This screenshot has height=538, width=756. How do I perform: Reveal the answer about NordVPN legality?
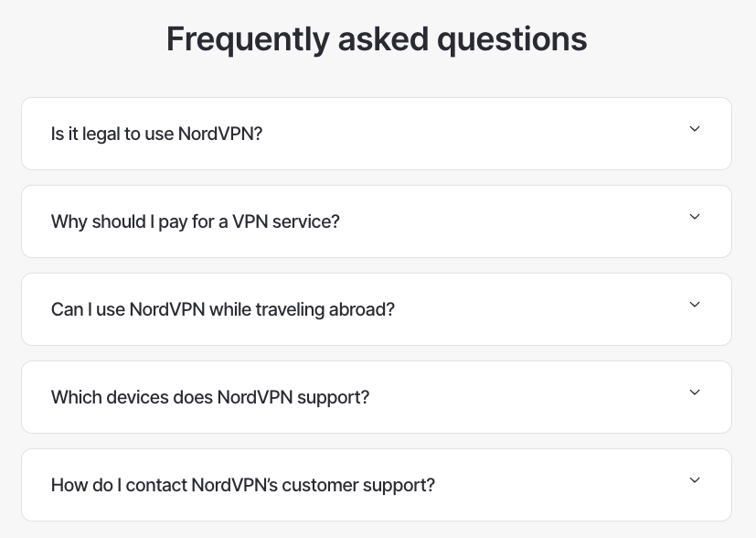coord(377,134)
